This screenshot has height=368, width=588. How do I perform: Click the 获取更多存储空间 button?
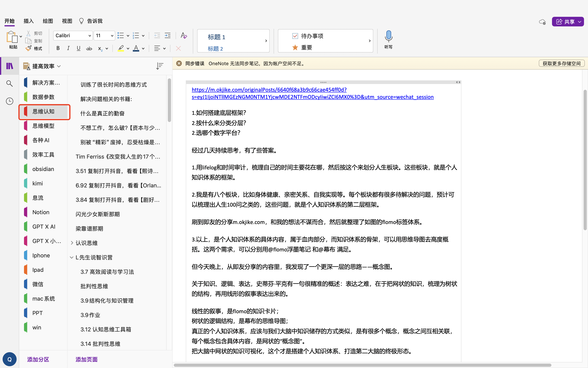561,64
